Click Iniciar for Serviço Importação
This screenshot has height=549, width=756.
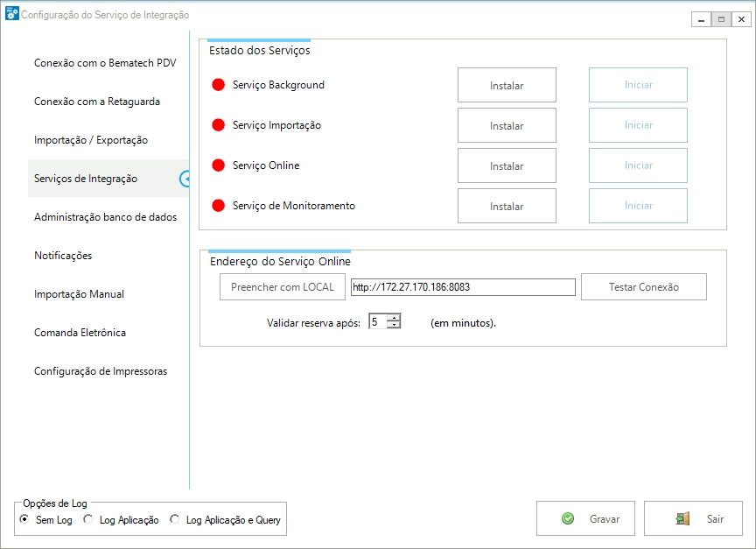639,125
